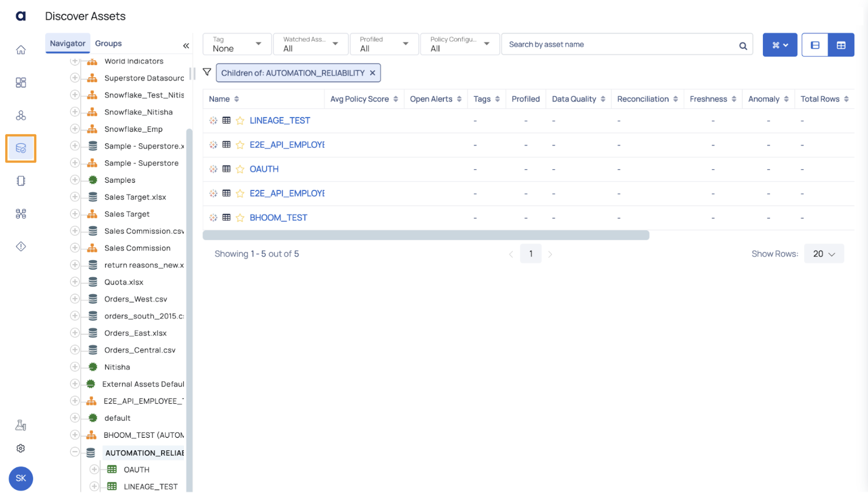Open the OAUTH asset link in table
This screenshot has height=504, width=868.
coord(264,169)
